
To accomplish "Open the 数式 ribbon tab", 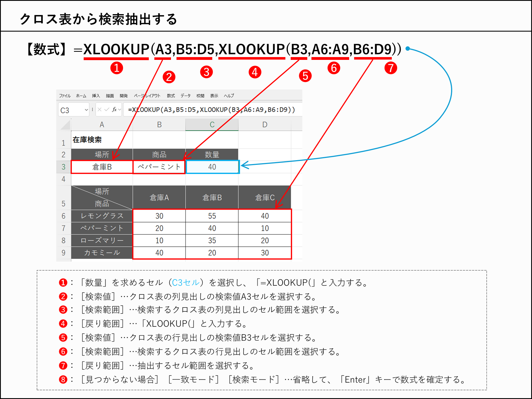I will [x=171, y=96].
